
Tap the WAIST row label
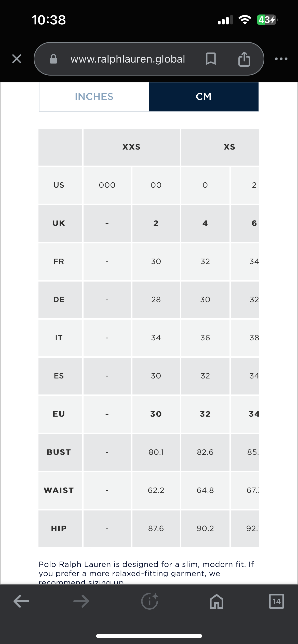59,490
